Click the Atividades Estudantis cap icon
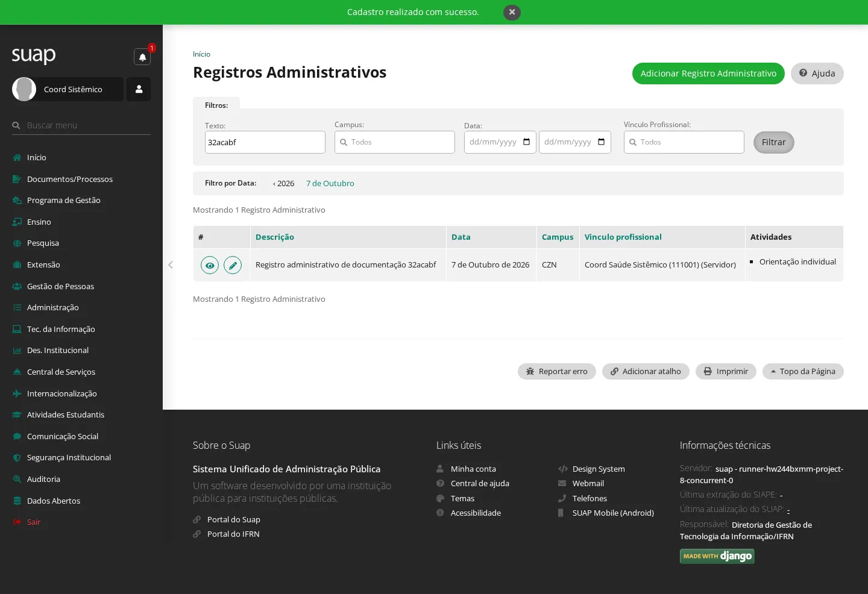Screen dimensions: 868x594 [x=17, y=414]
